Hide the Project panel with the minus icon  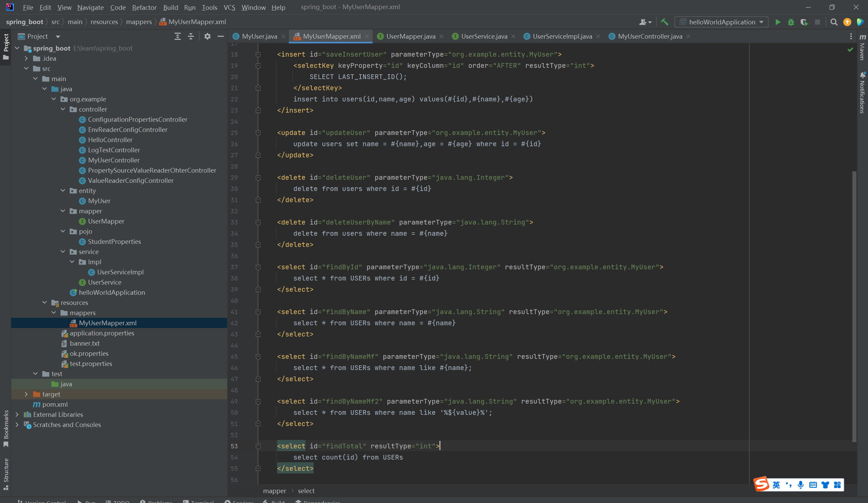click(x=220, y=37)
